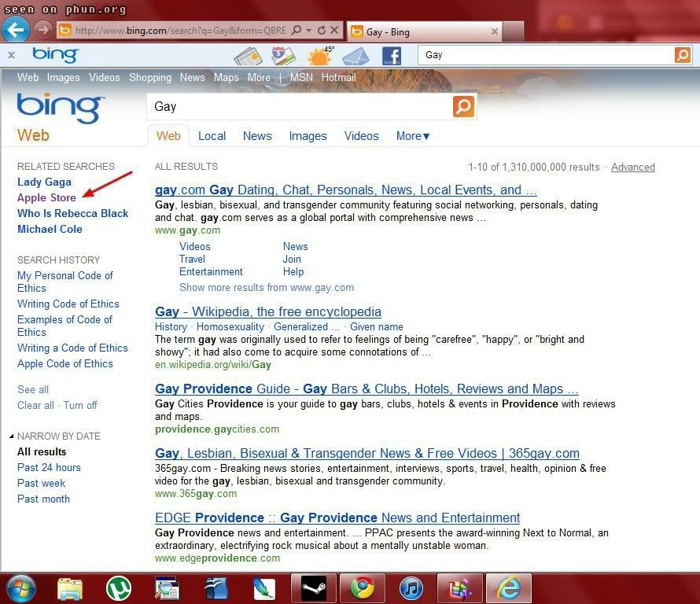Switch to the Images search tab

[308, 136]
